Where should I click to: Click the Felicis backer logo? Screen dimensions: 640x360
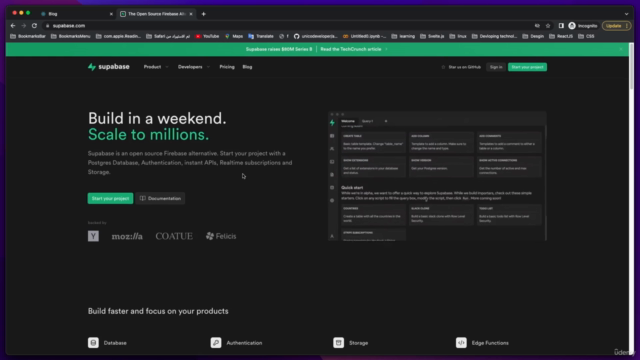coord(221,236)
